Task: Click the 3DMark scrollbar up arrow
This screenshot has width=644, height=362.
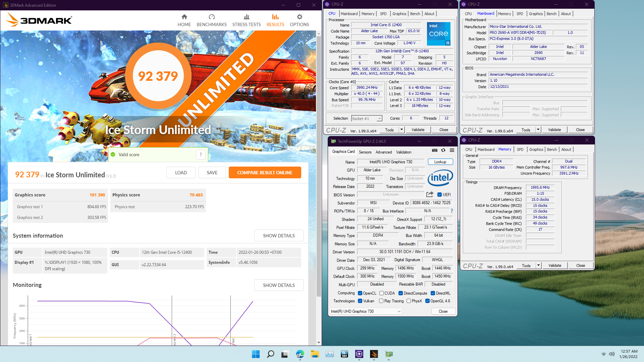Action: [319, 33]
